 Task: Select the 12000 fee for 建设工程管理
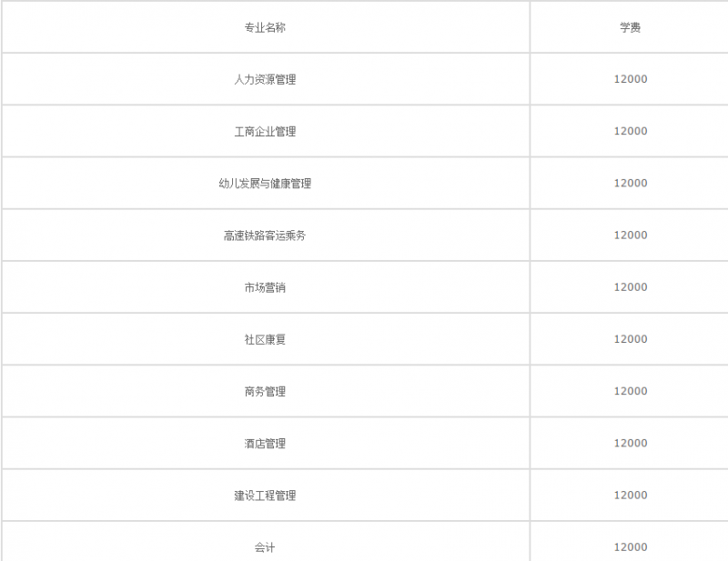click(630, 496)
